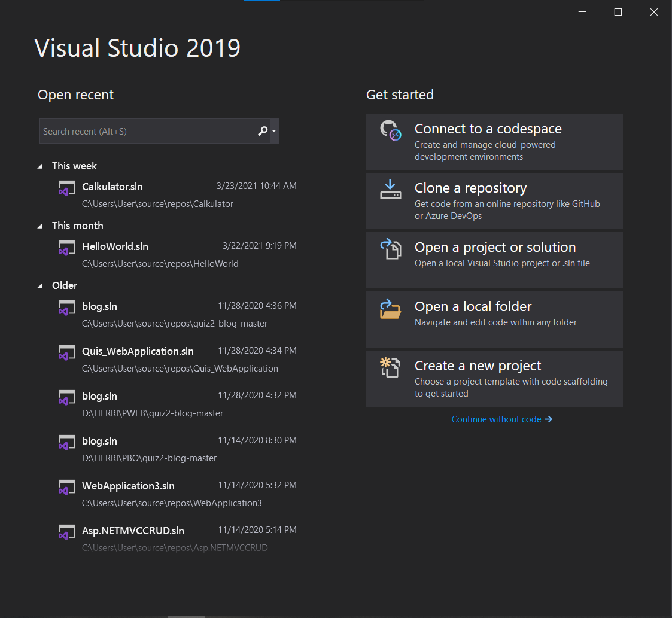Choose Open a project or solution

tap(494, 260)
